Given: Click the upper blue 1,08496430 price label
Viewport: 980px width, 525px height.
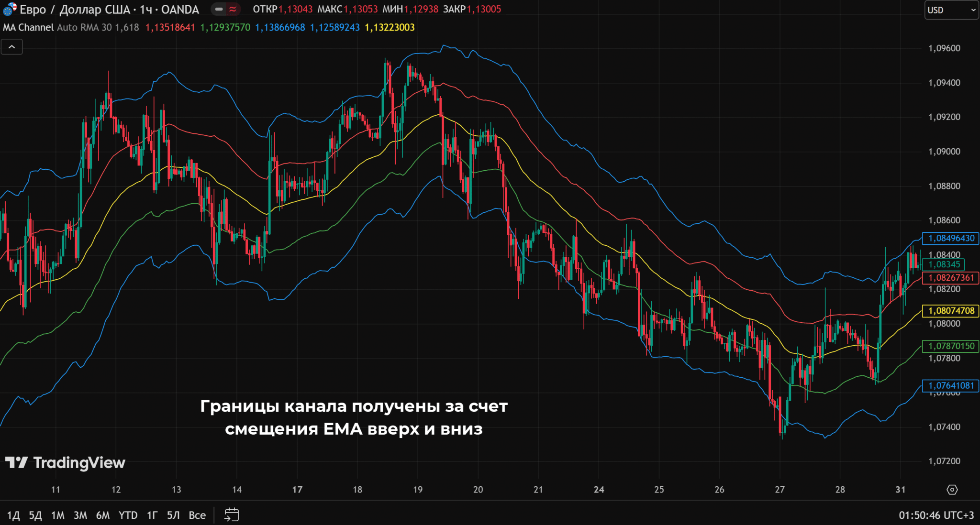Looking at the screenshot, I should 951,238.
